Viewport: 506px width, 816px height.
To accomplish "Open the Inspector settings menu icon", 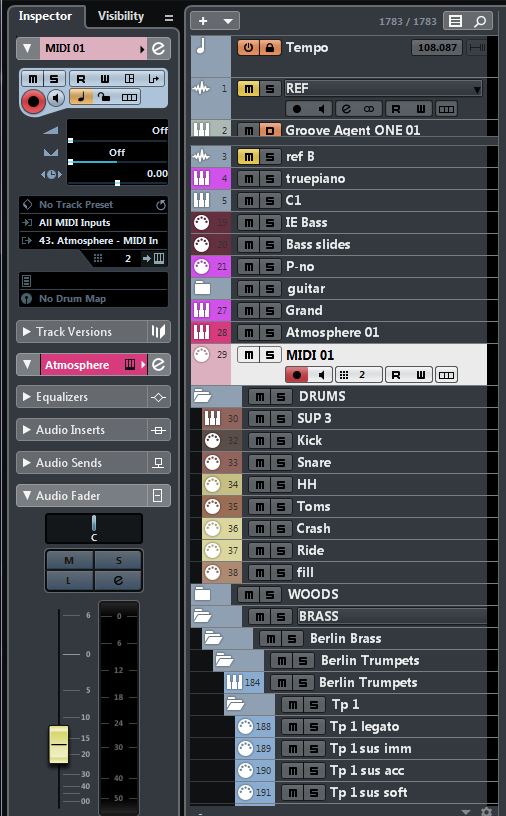I will 169,18.
